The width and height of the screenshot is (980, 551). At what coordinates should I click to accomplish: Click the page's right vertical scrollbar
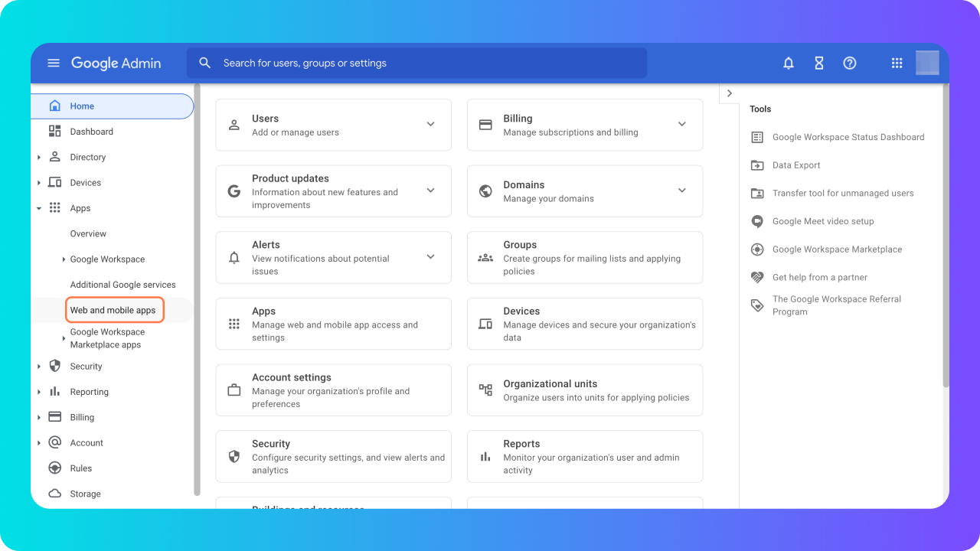coord(946,237)
